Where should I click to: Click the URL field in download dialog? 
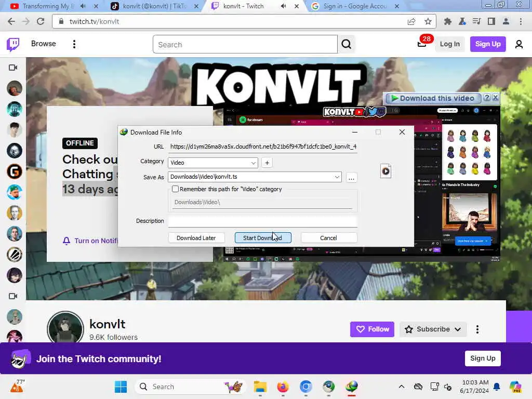point(263,147)
